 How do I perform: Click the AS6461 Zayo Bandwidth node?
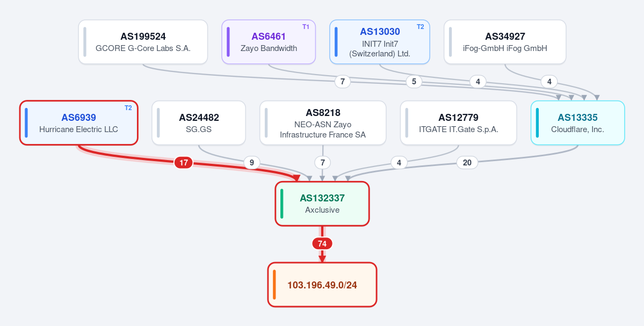269,42
